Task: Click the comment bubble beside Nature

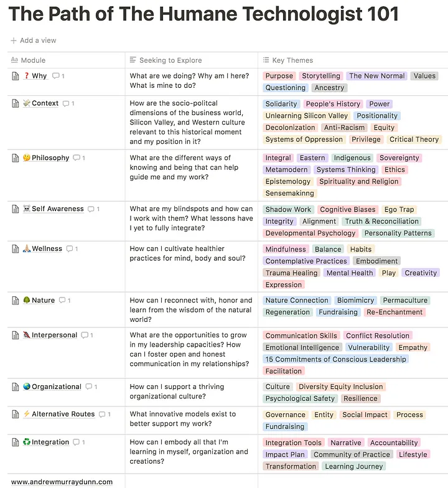Action: click(63, 301)
